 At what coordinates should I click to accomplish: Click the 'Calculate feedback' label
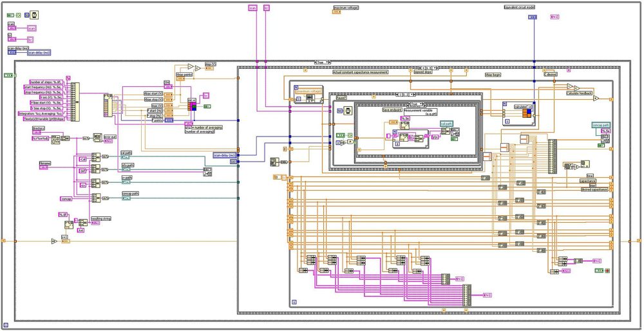coord(579,93)
